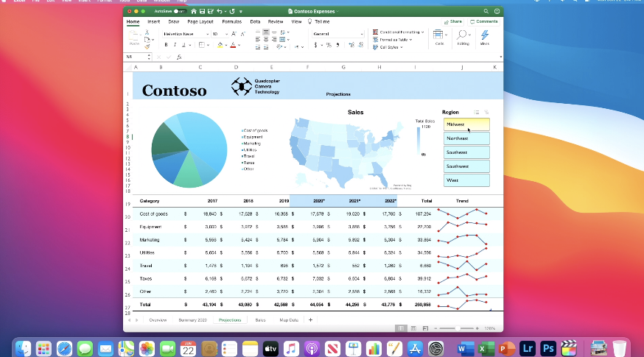The height and width of the screenshot is (357, 644).
Task: Add a new sheet with the plus button
Action: (x=310, y=320)
